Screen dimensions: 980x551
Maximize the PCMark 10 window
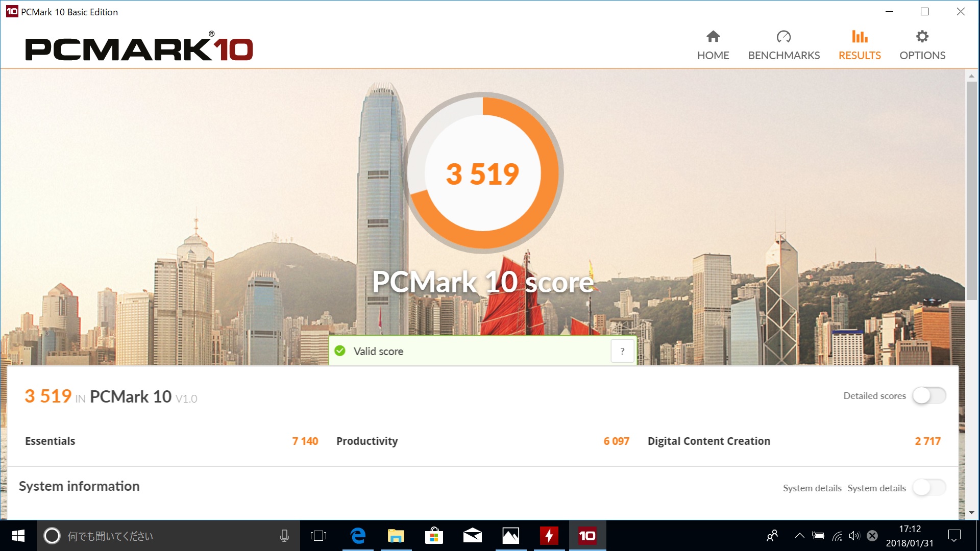coord(924,11)
